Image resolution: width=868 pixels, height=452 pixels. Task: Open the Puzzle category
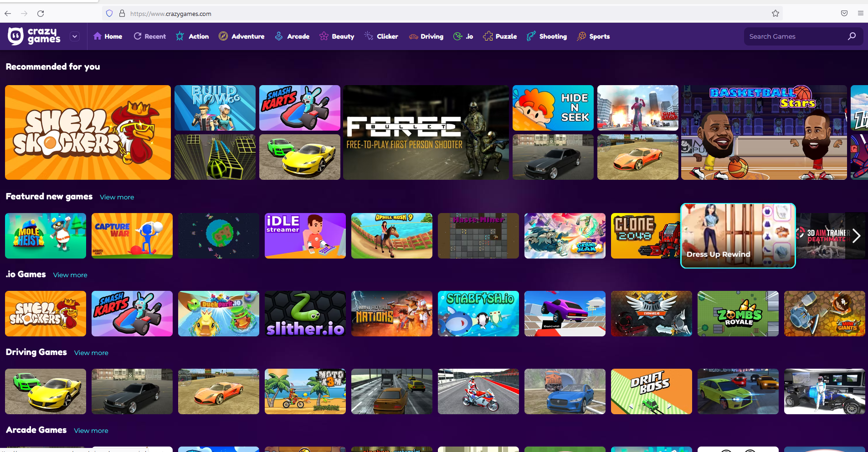(x=500, y=36)
